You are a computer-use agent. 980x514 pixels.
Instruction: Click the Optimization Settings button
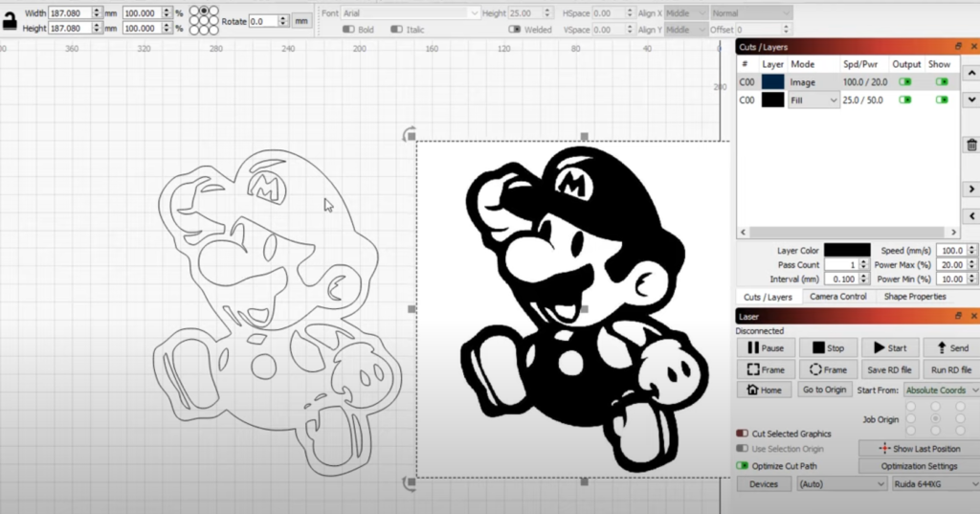[918, 466]
